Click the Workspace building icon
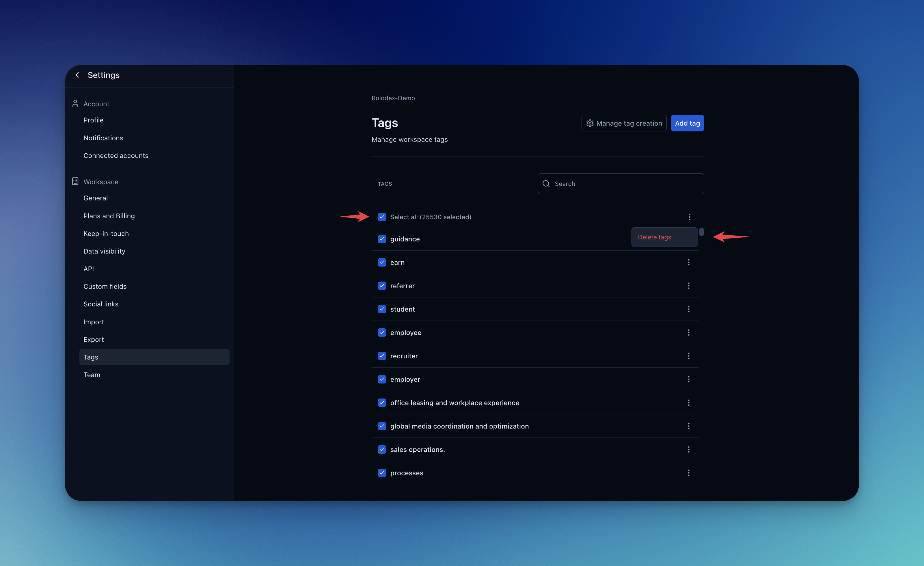924x566 pixels. pos(75,182)
